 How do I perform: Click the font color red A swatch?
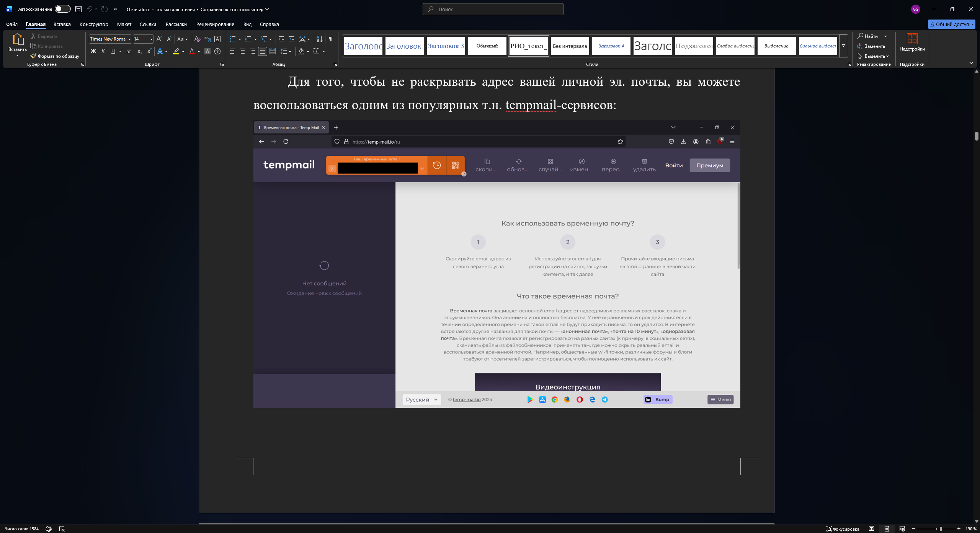tap(192, 51)
